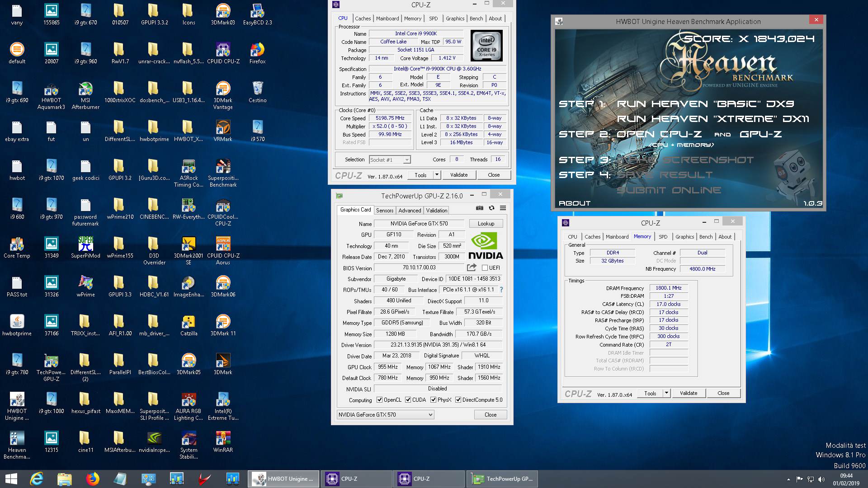Toggle the UEFI checkbox in GPU-Z
The image size is (868, 488).
[x=485, y=267]
